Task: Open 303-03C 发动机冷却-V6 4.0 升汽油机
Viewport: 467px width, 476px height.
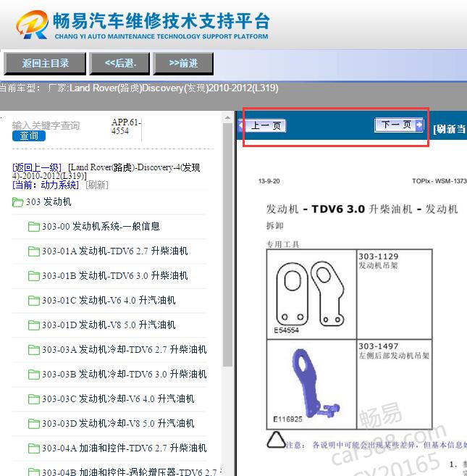Action: point(118,398)
